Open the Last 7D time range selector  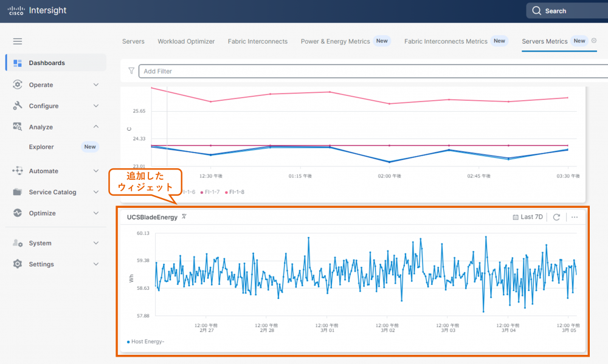[x=528, y=217]
